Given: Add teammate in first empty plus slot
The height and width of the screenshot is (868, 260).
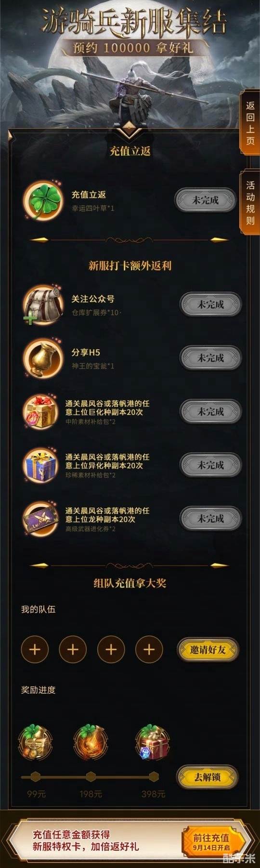Looking at the screenshot, I should coord(35,649).
